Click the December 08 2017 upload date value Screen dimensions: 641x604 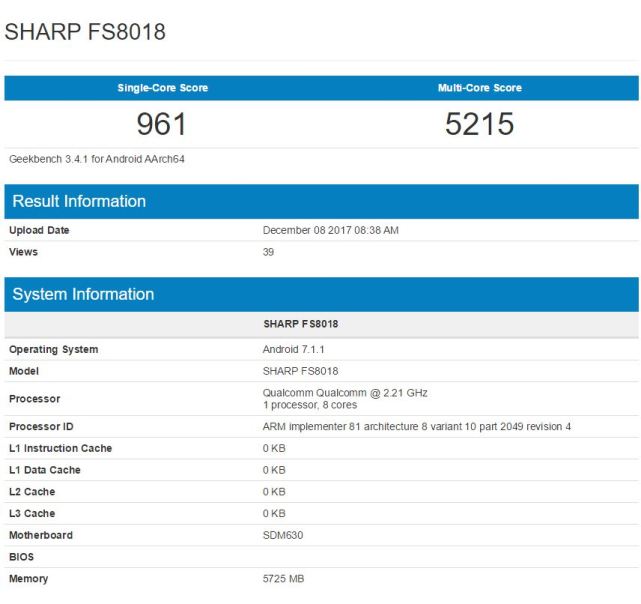coord(330,230)
